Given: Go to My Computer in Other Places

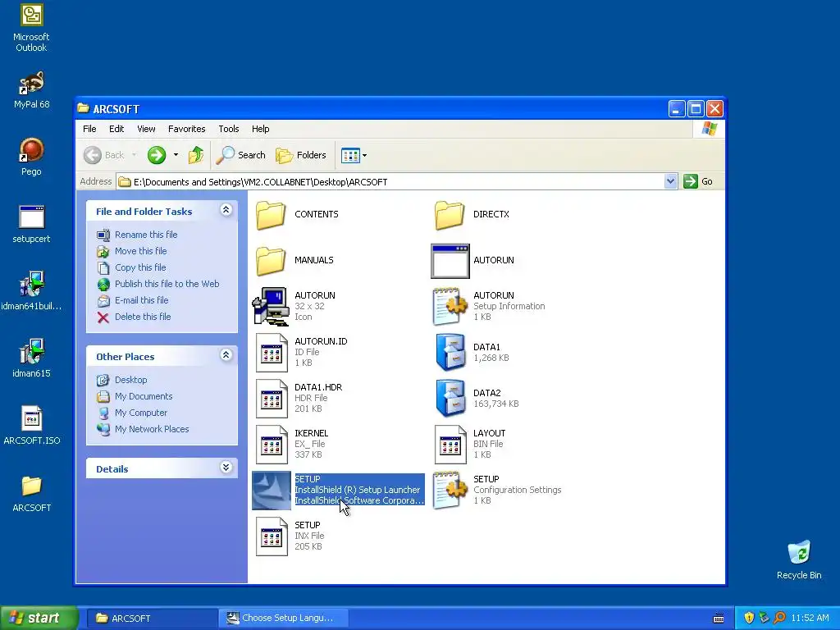Looking at the screenshot, I should point(141,413).
